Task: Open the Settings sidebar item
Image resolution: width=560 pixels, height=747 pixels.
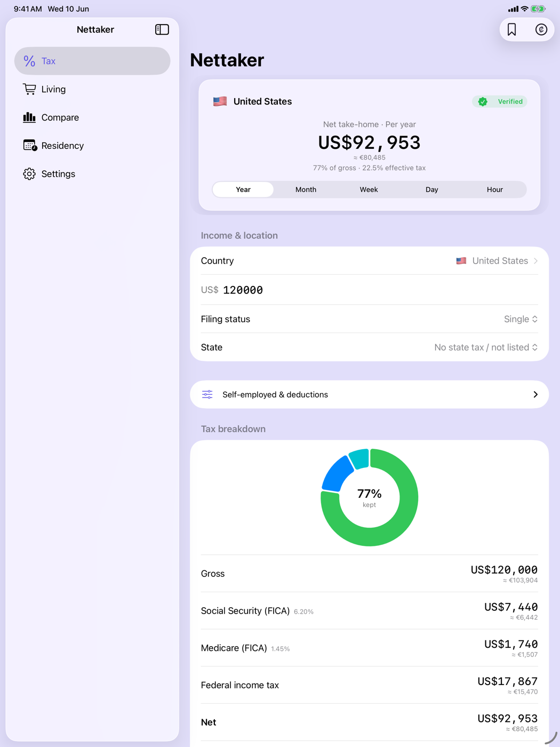Action: pyautogui.click(x=92, y=174)
